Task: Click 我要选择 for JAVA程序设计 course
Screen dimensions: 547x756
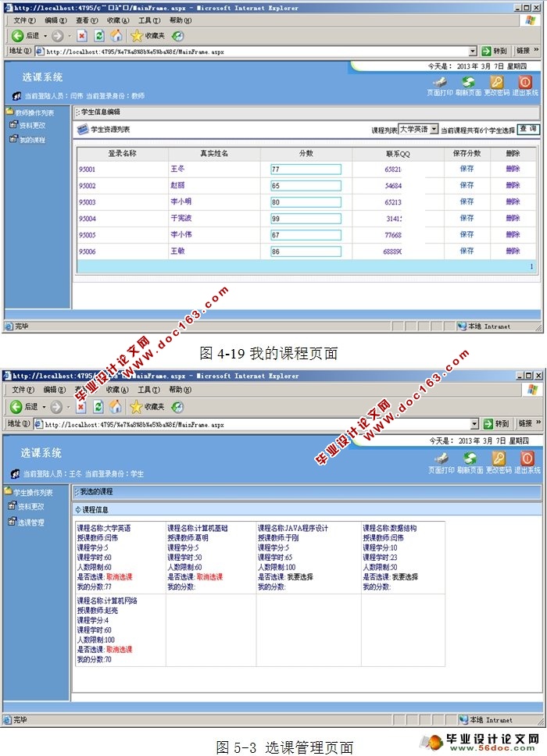Action: (x=300, y=576)
